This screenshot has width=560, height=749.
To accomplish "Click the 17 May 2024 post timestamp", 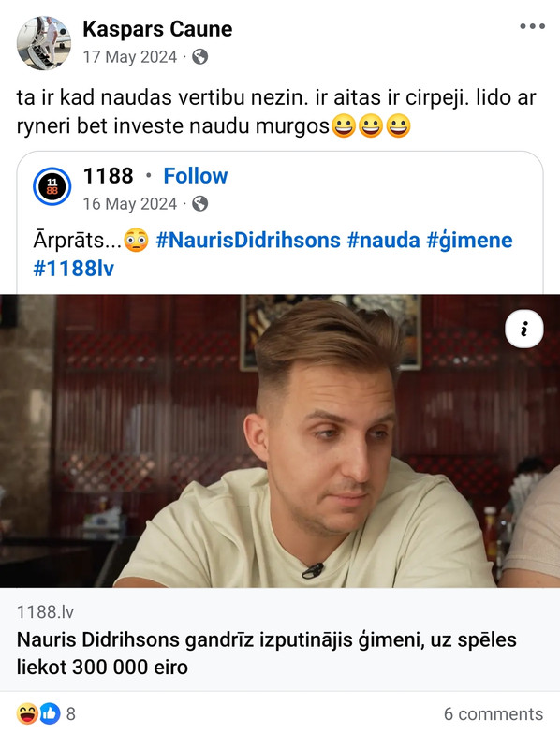I will point(130,57).
